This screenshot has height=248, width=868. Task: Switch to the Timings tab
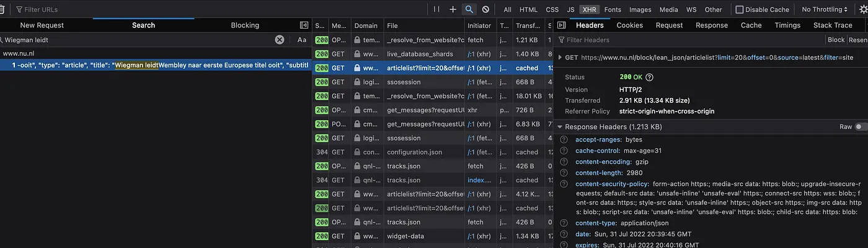point(787,25)
